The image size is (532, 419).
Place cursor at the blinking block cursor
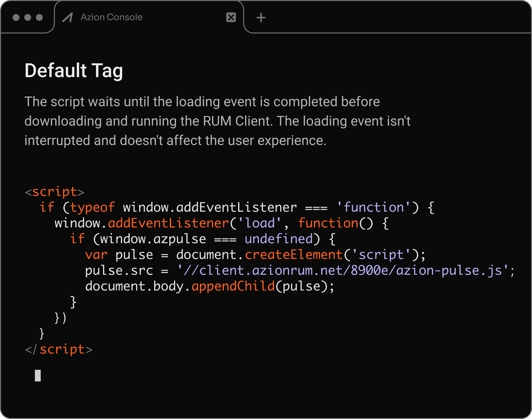point(38,375)
